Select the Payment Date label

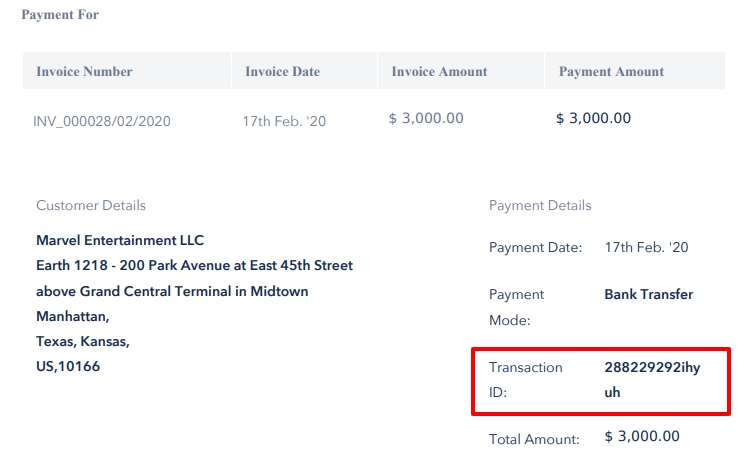(x=535, y=247)
